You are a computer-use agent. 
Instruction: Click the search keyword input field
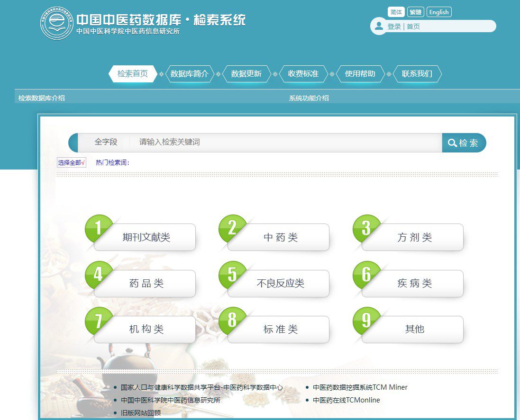pyautogui.click(x=285, y=143)
